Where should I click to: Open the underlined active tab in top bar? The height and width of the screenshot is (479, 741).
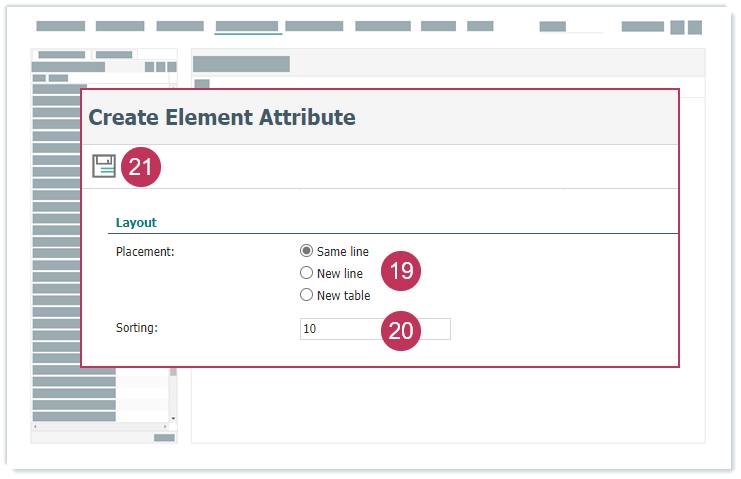248,27
